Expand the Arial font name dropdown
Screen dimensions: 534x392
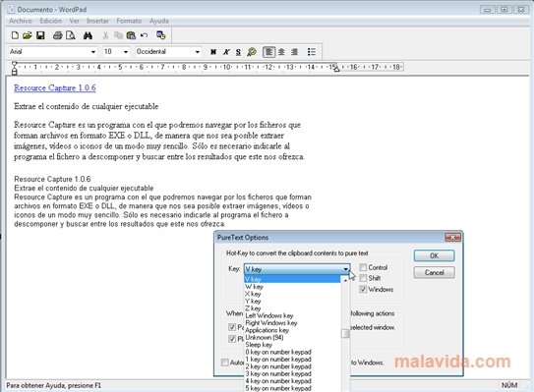click(93, 52)
